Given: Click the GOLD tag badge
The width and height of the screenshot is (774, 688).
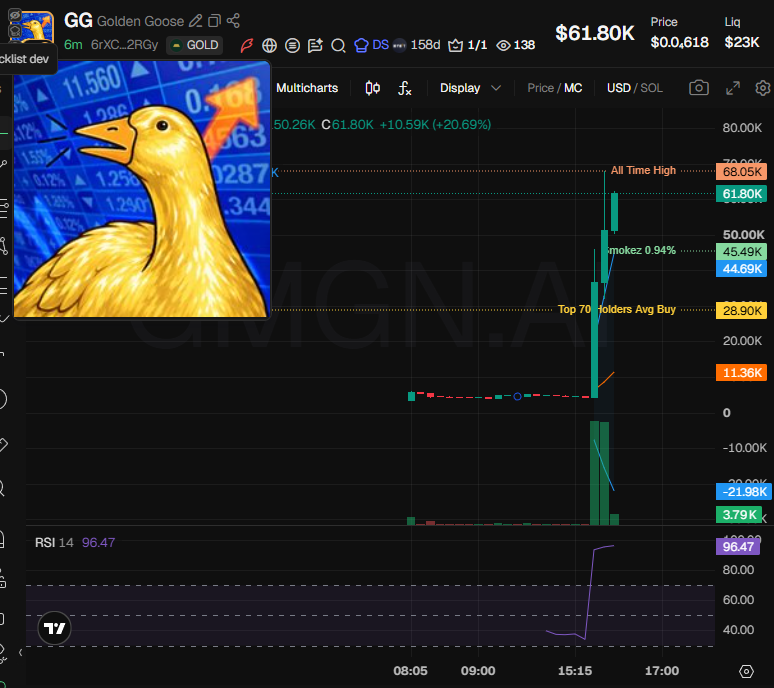Looking at the screenshot, I should click(x=194, y=45).
